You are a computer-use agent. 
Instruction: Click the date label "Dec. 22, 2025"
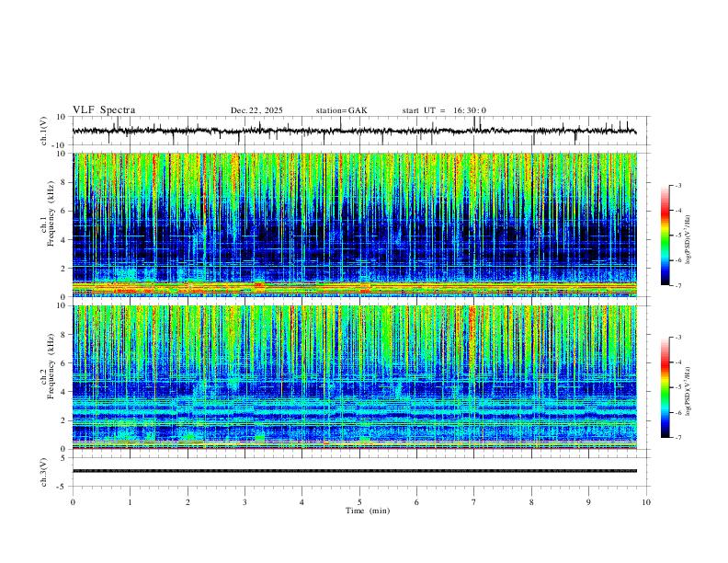tap(256, 110)
